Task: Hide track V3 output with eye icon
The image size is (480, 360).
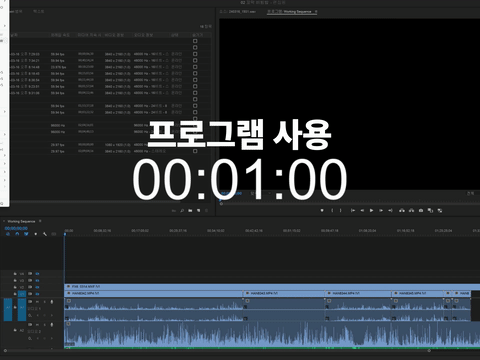Action: (x=37, y=281)
